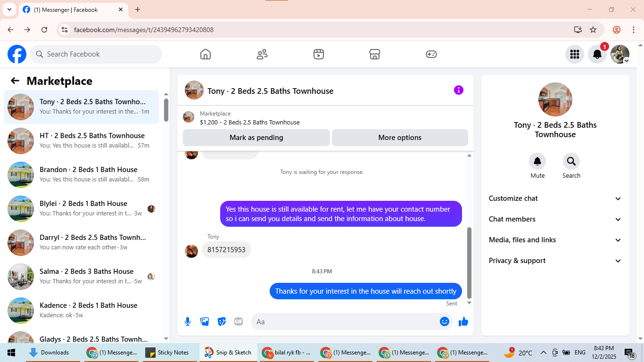
Task: Open the account profile picture menu
Action: coord(620,54)
